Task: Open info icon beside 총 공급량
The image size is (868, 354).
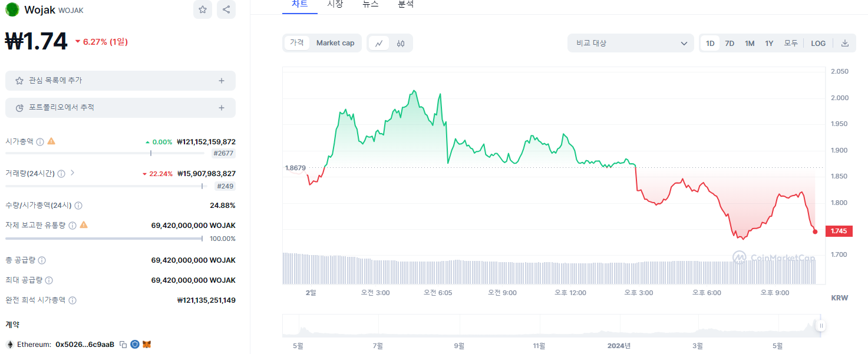Action: tap(42, 260)
